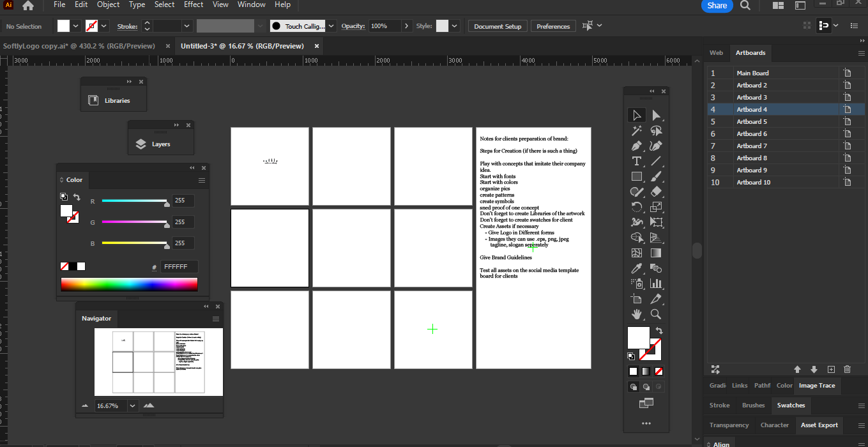868x447 pixels.
Task: Pick the Eyedropper tool
Action: 637,268
